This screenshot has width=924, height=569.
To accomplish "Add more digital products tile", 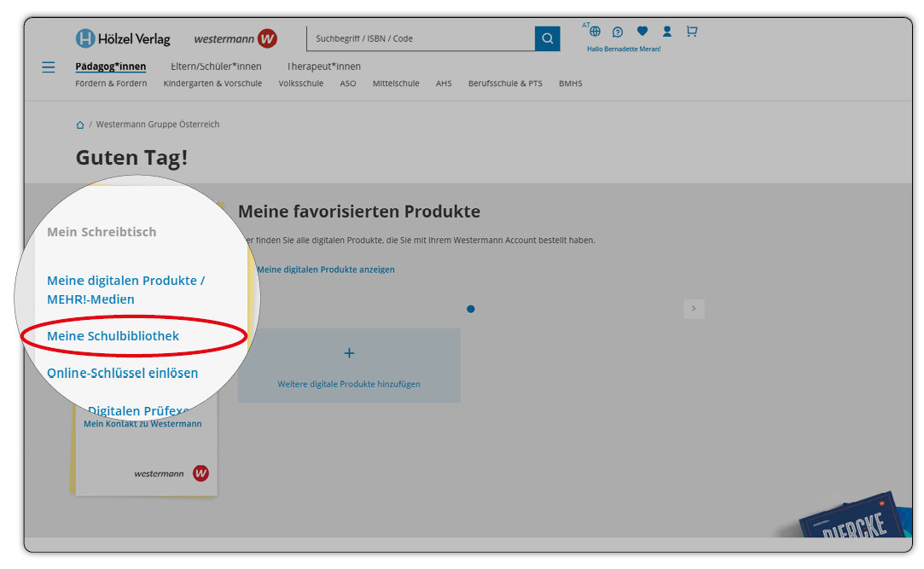I will pyautogui.click(x=349, y=365).
